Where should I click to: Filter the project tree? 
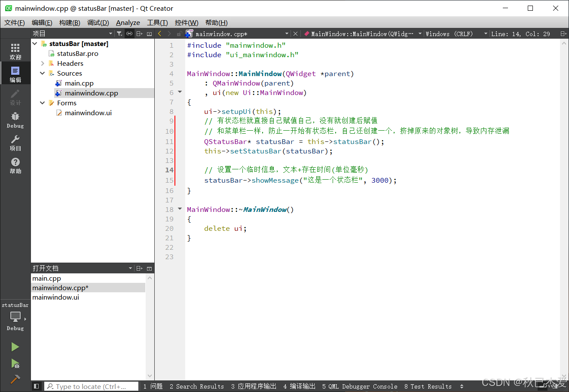point(119,34)
